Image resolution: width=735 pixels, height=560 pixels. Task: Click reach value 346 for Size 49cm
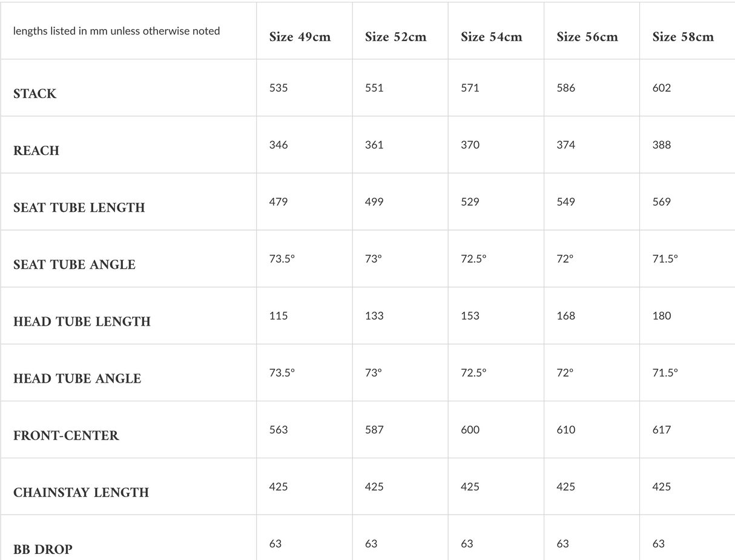[279, 145]
